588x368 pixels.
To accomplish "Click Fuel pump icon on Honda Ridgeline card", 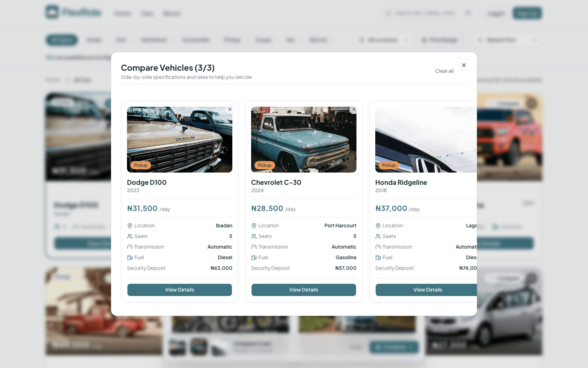I will coord(378,258).
